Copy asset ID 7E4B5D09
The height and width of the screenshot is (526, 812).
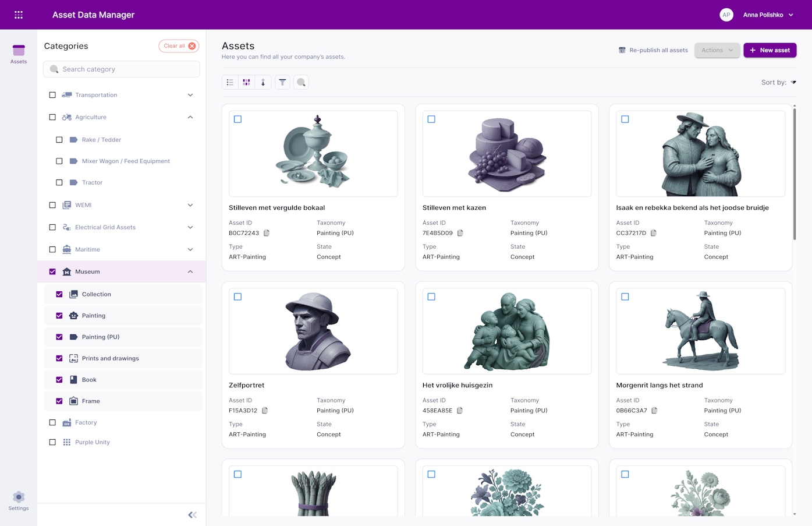460,233
